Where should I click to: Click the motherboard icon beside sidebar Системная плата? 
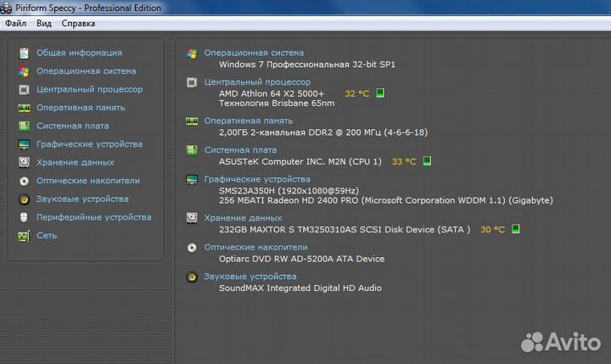pos(24,126)
